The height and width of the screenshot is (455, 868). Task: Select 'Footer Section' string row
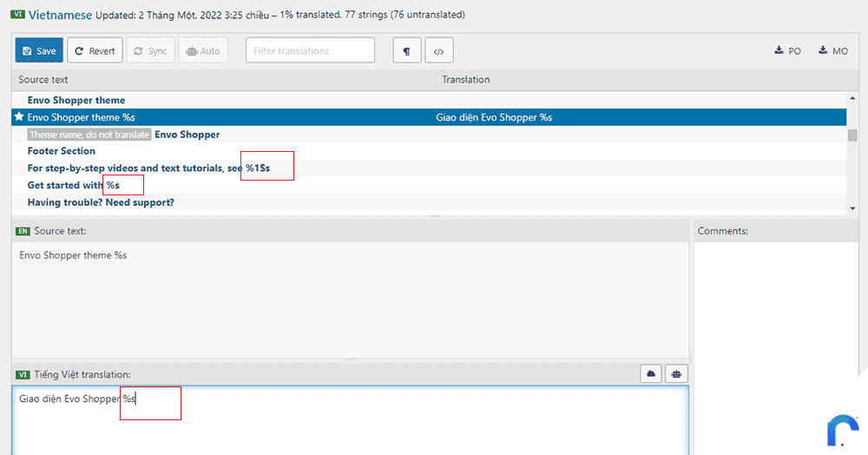[429, 151]
